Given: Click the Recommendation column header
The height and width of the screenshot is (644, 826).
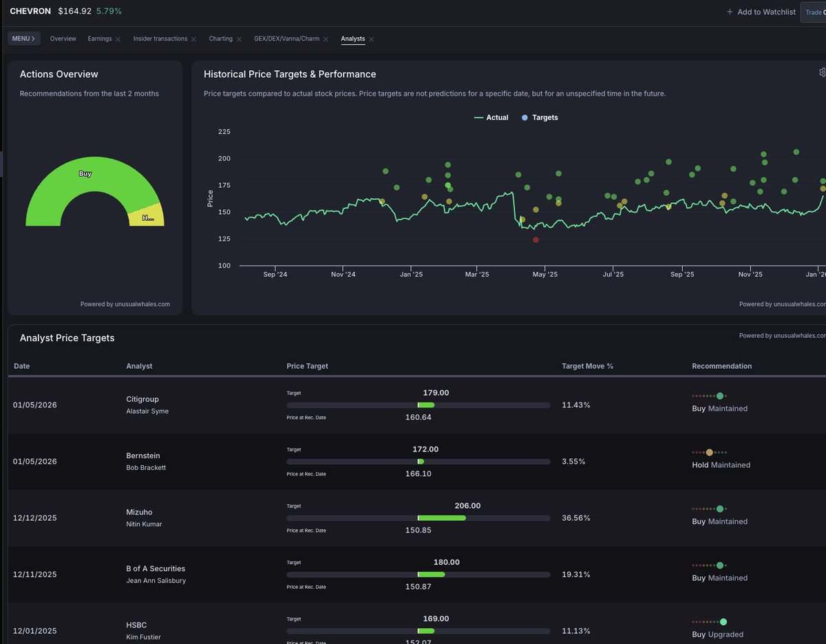Looking at the screenshot, I should [721, 366].
